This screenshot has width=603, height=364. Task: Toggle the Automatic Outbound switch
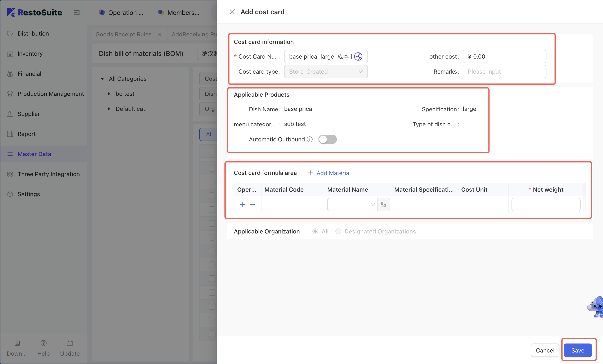click(x=327, y=139)
